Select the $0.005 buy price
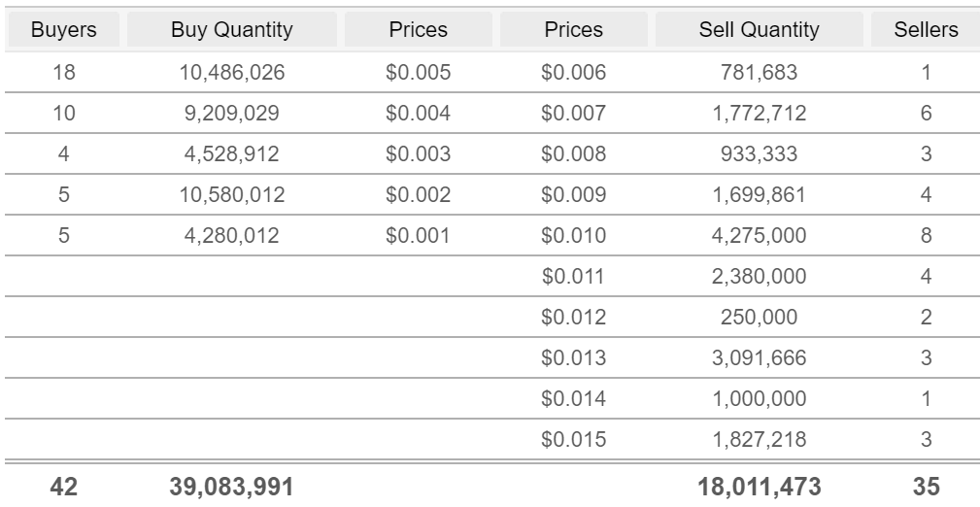Screen dimensions: 980x507 coord(418,73)
